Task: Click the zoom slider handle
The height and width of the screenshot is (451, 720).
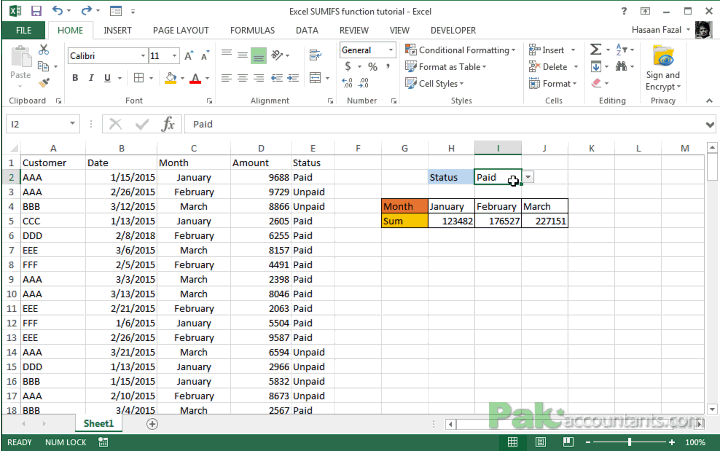Action: pyautogui.click(x=629, y=442)
